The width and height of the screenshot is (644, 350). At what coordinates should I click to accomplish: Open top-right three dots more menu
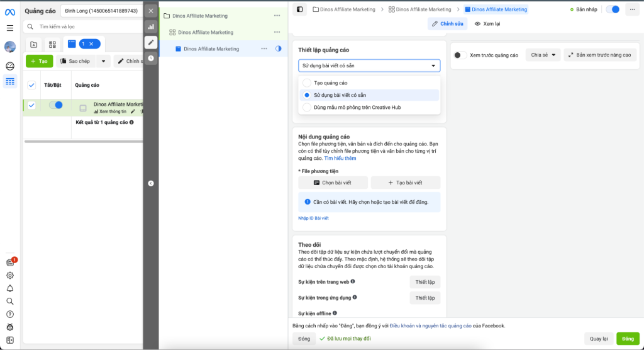click(633, 9)
